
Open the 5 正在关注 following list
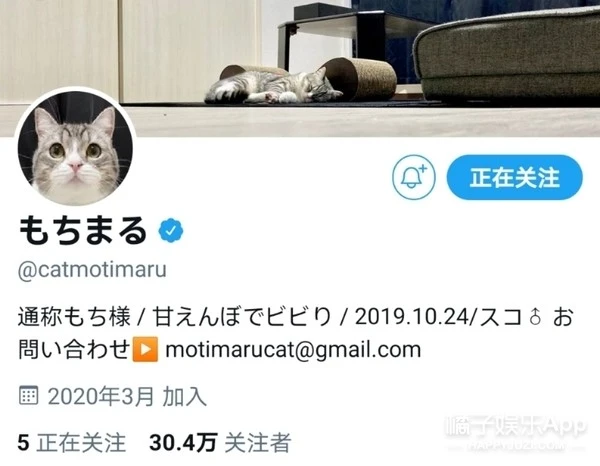72,442
